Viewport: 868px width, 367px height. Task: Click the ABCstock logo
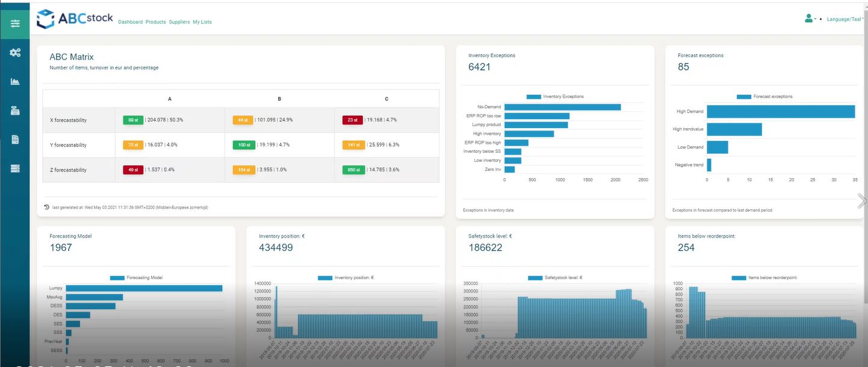point(75,19)
